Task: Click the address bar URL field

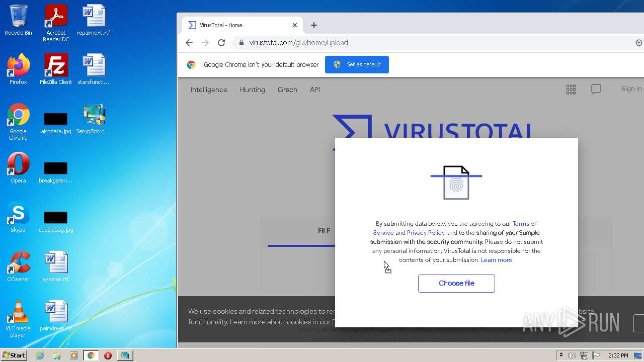Action: pyautogui.click(x=433, y=43)
